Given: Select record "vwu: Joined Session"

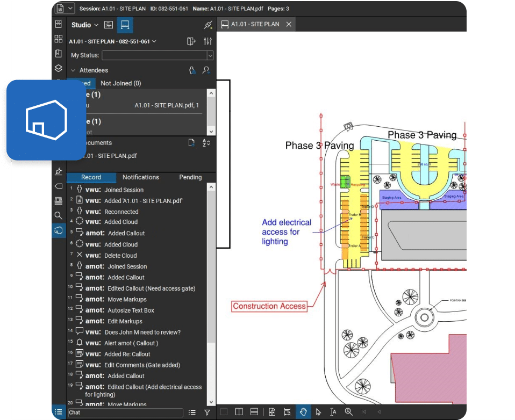Looking at the screenshot, I should 137,190.
